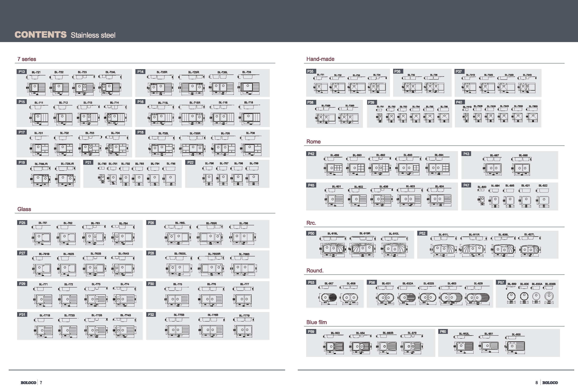The image size is (578, 392).
Task: Select the BL-953 blue film sink diagram
Action: click(334, 345)
